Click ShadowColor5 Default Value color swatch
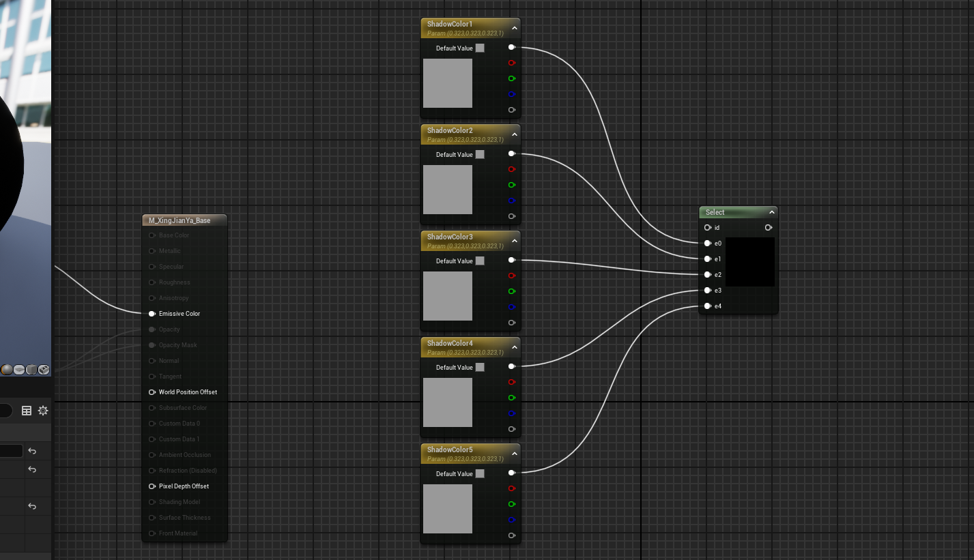 pyautogui.click(x=480, y=474)
